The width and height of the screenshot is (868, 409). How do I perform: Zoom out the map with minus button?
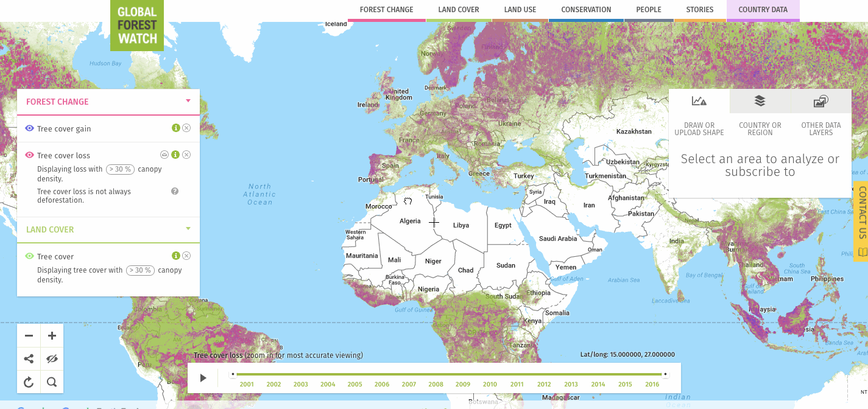[29, 335]
